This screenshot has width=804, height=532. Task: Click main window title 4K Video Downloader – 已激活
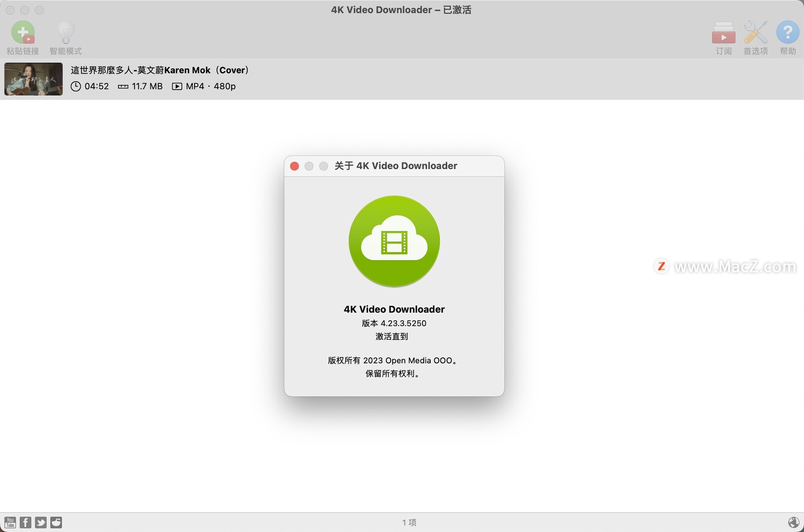pyautogui.click(x=401, y=10)
